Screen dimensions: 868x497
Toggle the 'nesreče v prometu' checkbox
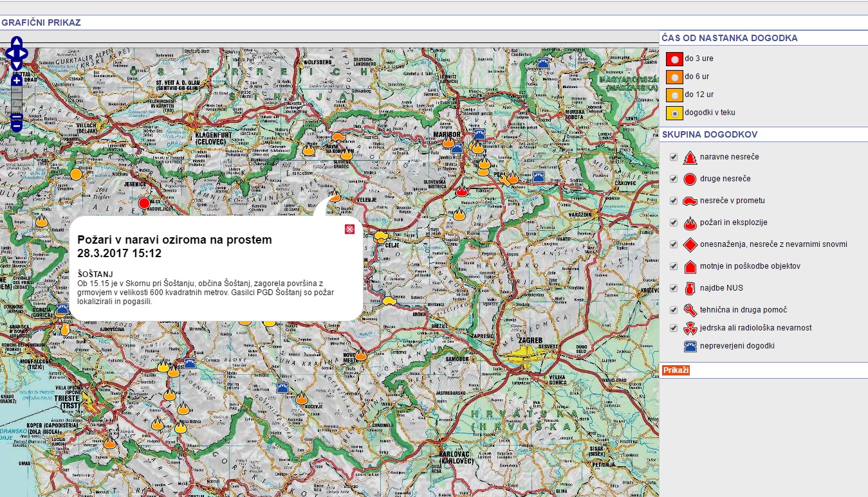coord(674,201)
